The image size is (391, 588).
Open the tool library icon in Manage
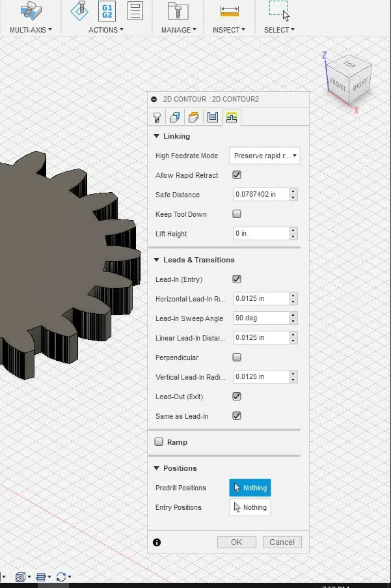[178, 11]
